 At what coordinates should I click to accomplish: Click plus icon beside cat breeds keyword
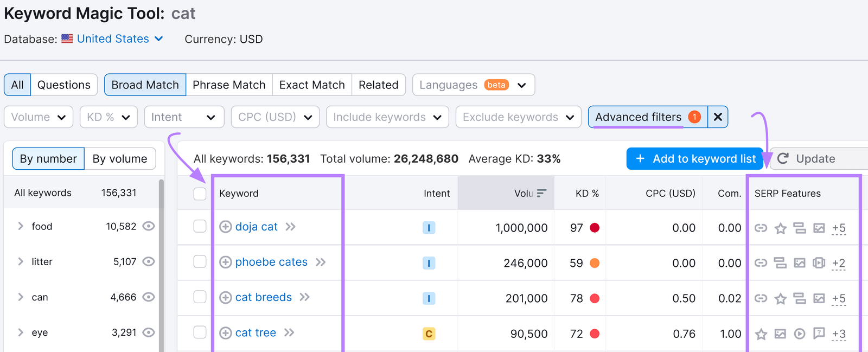[225, 297]
